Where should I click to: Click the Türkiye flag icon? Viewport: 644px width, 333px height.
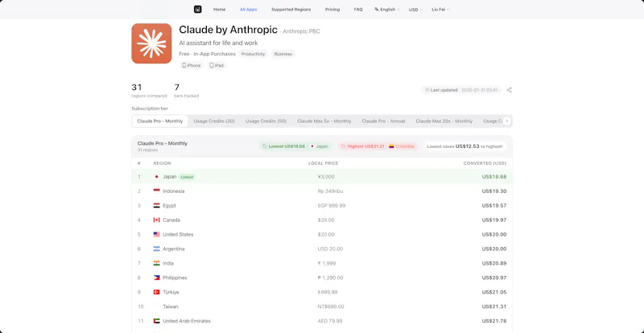[156, 292]
